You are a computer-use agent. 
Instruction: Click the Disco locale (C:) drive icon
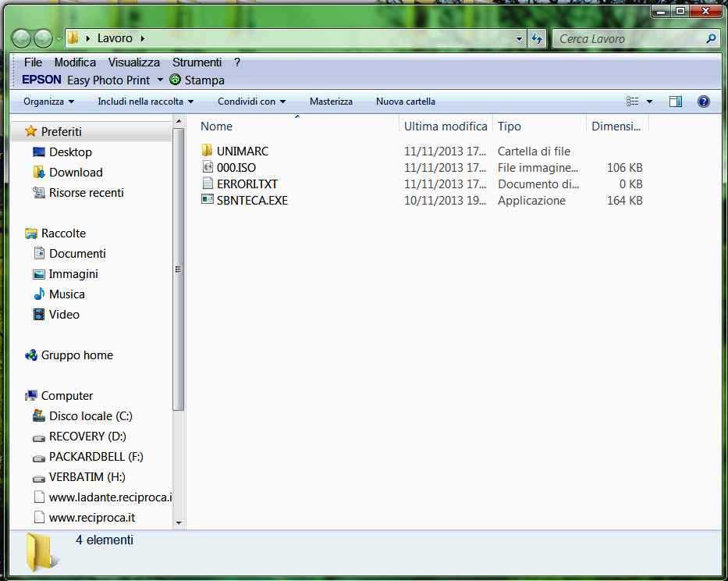[39, 415]
